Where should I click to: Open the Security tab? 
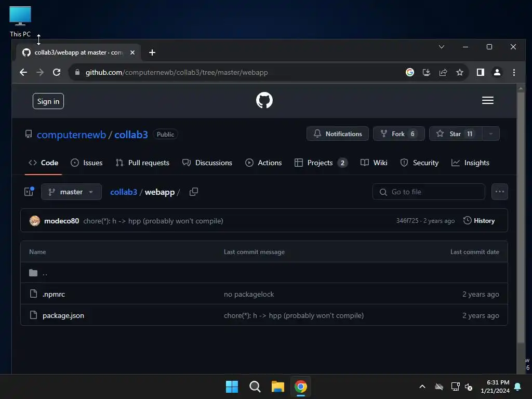coord(419,163)
